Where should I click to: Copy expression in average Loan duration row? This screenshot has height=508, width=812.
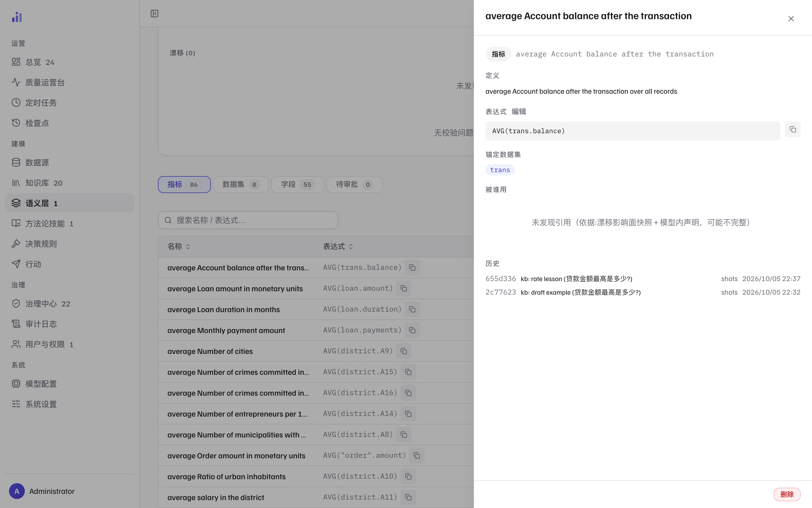(412, 309)
